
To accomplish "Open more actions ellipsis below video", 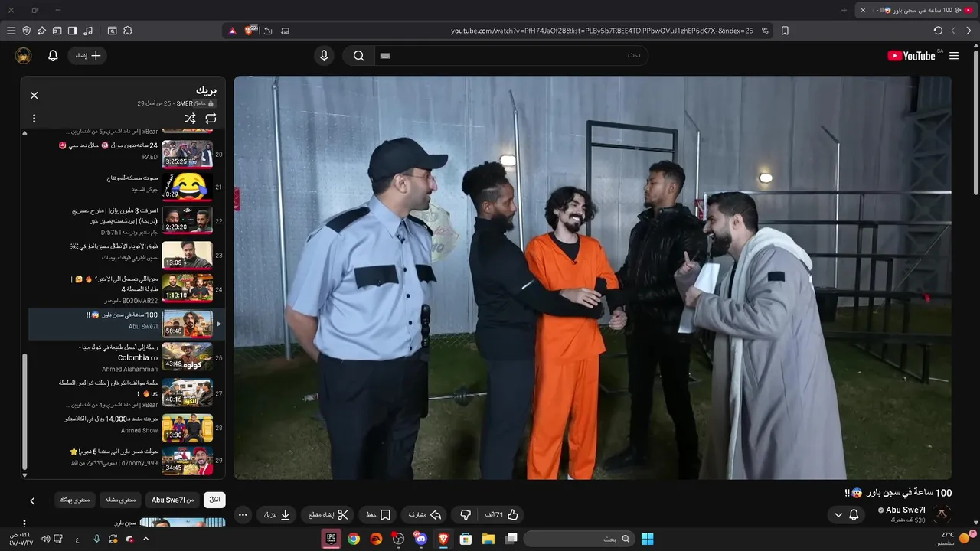I will click(x=243, y=515).
